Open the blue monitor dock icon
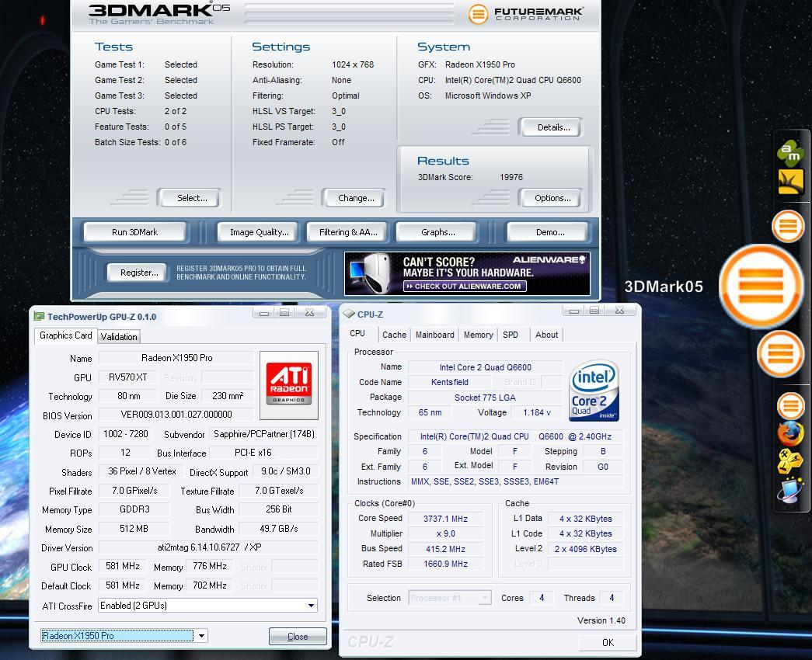The image size is (812, 660). point(789,490)
